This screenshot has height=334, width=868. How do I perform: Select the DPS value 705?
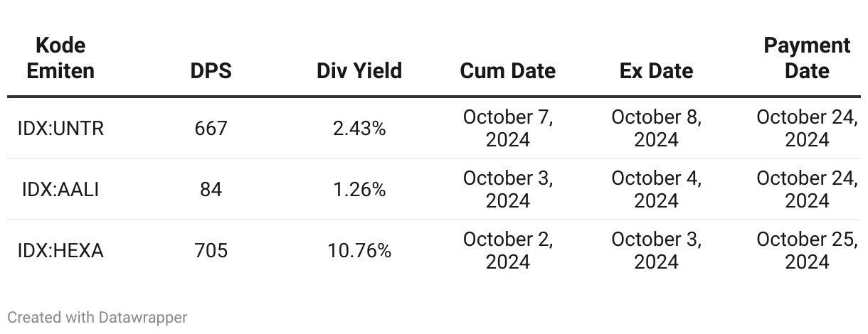(211, 251)
